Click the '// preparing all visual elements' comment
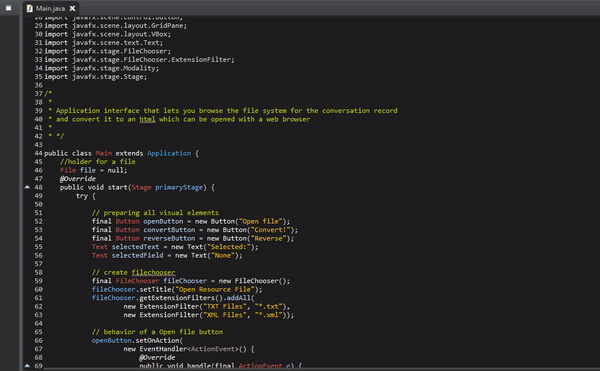 click(155, 213)
